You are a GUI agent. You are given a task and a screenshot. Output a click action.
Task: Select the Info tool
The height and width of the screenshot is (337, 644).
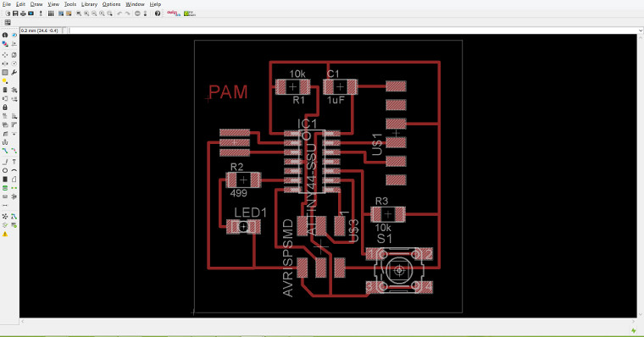(5, 36)
